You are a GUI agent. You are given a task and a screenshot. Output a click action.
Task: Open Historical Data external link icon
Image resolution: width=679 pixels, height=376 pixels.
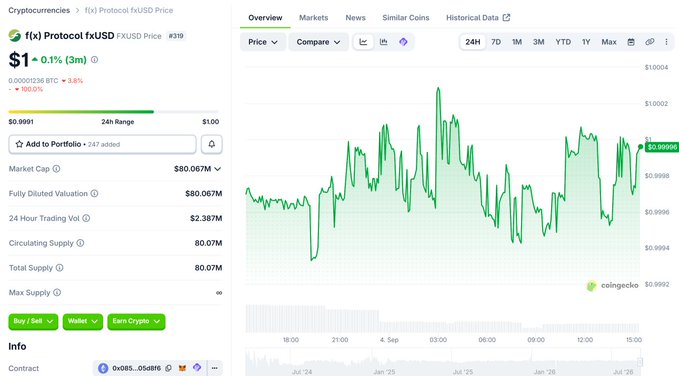[506, 18]
